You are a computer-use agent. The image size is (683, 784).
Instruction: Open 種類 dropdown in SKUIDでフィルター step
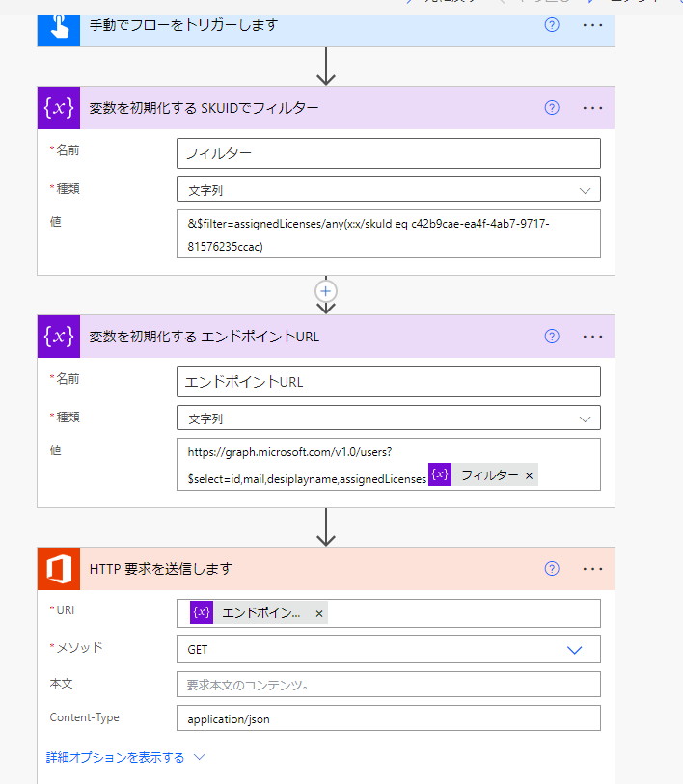388,190
